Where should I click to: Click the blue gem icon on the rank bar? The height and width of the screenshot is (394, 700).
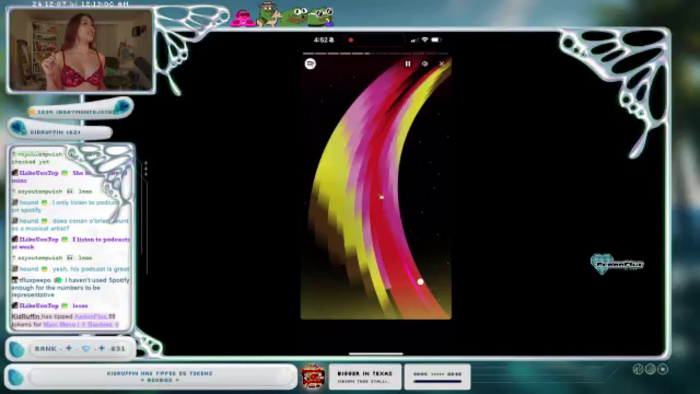17,349
